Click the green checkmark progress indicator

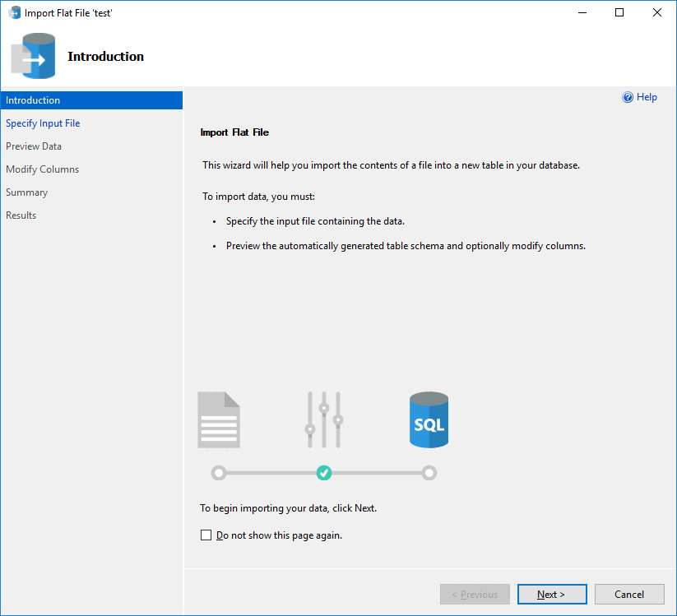click(x=323, y=473)
